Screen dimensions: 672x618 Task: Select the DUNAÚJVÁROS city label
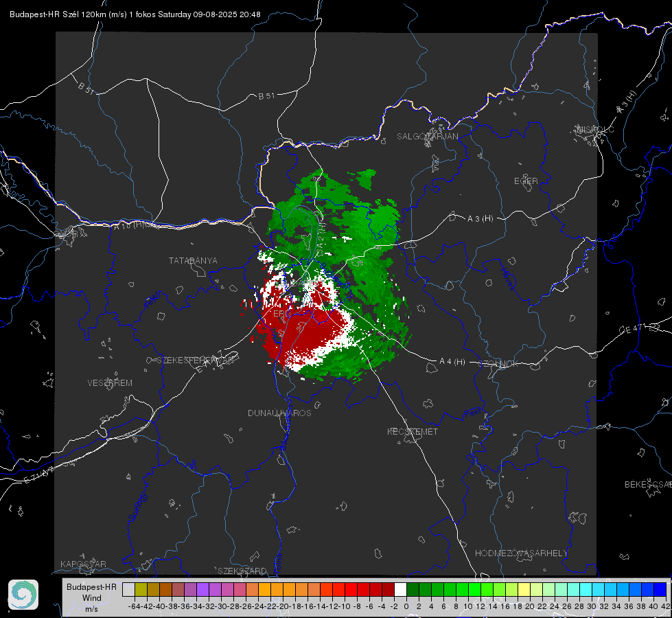pyautogui.click(x=279, y=413)
